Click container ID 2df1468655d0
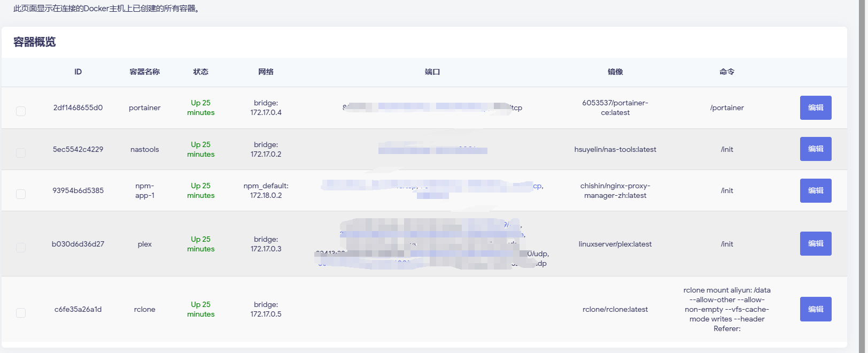This screenshot has height=353, width=868. tap(78, 108)
